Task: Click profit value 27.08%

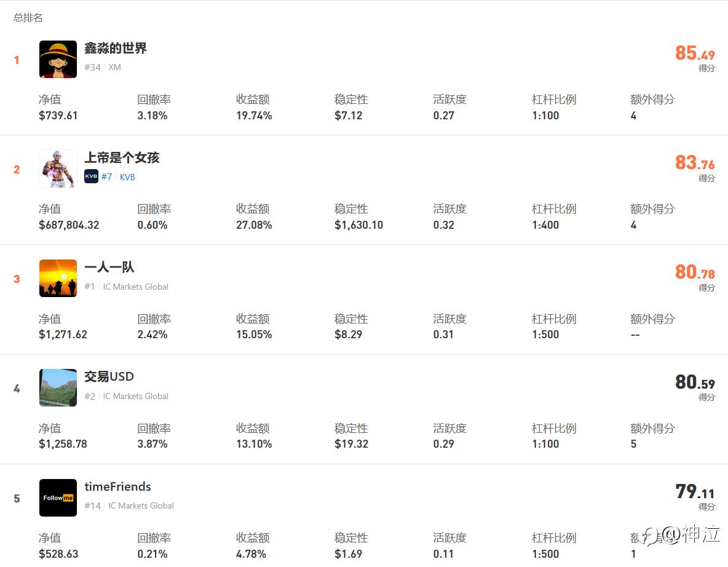Action: pyautogui.click(x=254, y=225)
